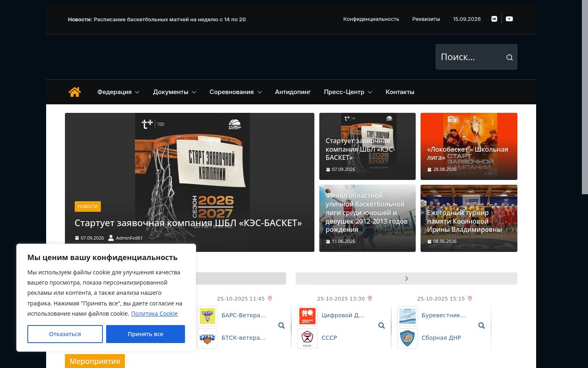Click the AdminFed61 author link
The height and width of the screenshot is (368, 588).
pos(129,238)
